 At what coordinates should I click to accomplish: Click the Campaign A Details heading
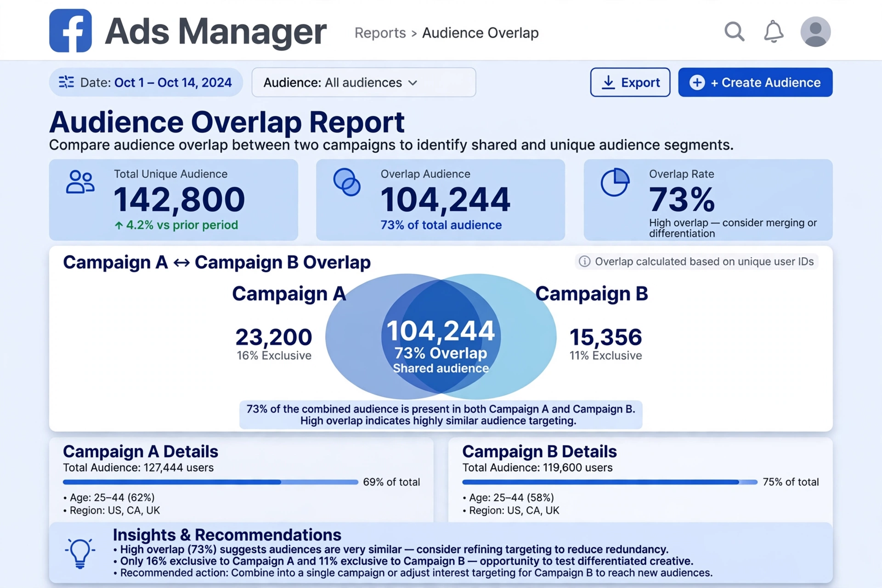[x=141, y=452]
